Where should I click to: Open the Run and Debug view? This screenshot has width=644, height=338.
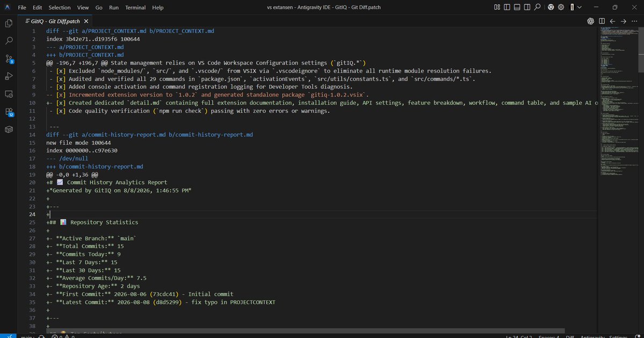pyautogui.click(x=9, y=76)
